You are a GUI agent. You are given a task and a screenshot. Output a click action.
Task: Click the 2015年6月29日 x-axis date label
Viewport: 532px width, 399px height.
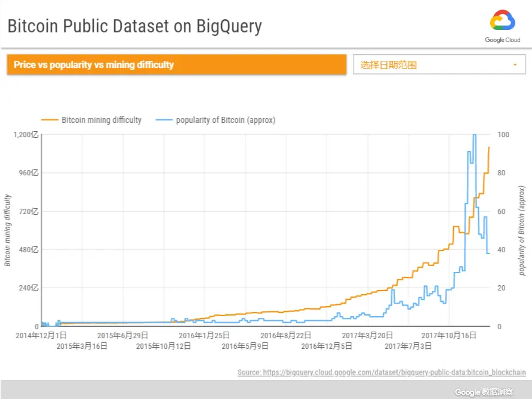coord(122,335)
